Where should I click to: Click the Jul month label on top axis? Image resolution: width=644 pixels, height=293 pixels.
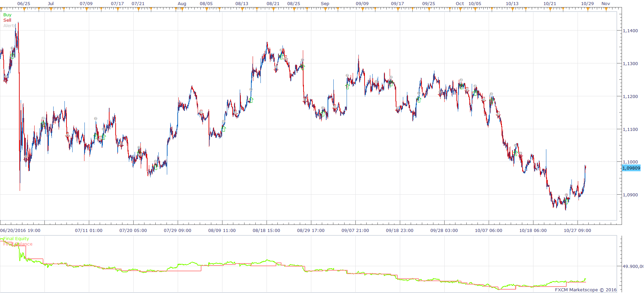[51, 4]
